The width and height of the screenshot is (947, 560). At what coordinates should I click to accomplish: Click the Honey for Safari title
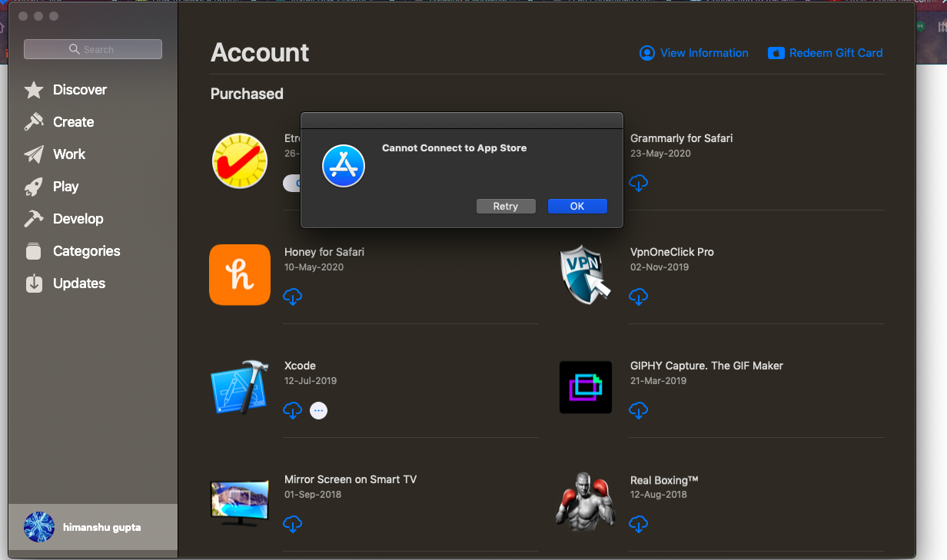click(x=324, y=252)
